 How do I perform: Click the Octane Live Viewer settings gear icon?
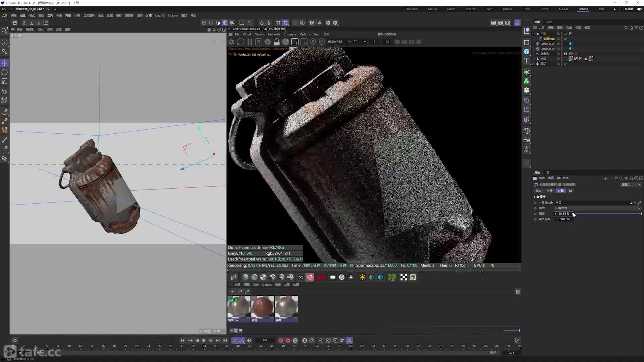pyautogui.click(x=268, y=42)
